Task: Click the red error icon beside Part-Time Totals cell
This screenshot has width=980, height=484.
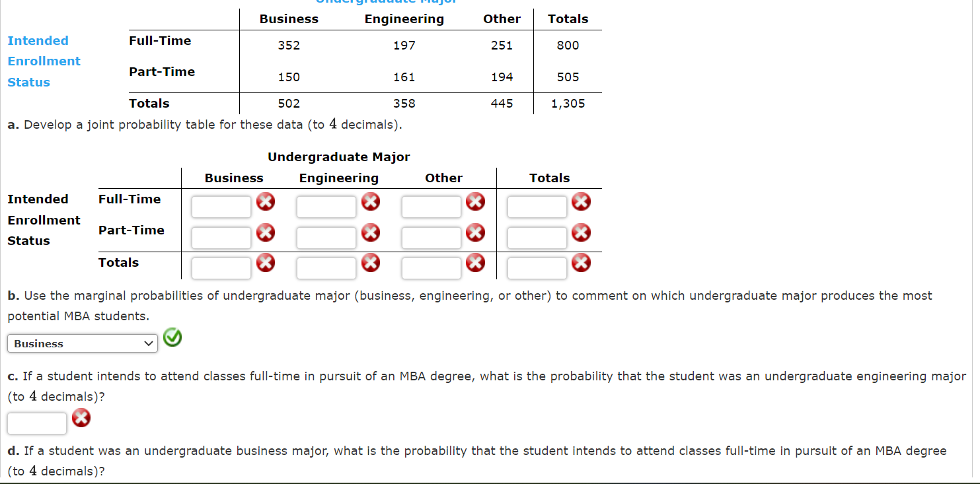Action: 582,232
